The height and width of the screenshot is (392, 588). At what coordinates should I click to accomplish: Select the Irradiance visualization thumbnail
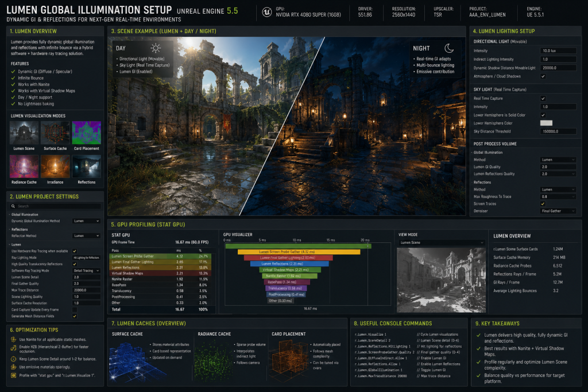[55, 166]
